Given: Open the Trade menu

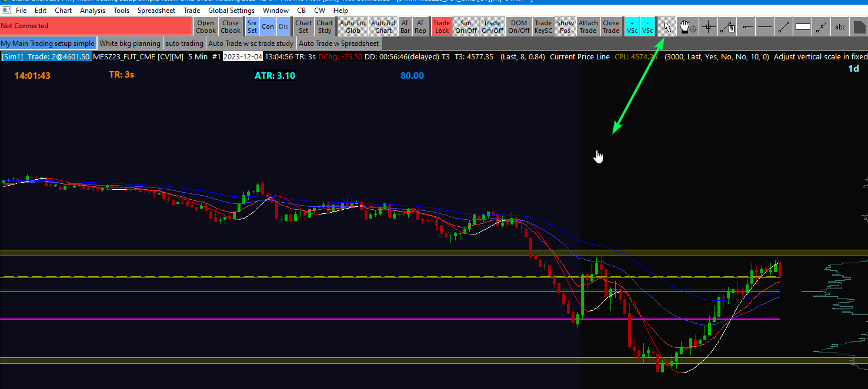Looking at the screenshot, I should pyautogui.click(x=192, y=10).
